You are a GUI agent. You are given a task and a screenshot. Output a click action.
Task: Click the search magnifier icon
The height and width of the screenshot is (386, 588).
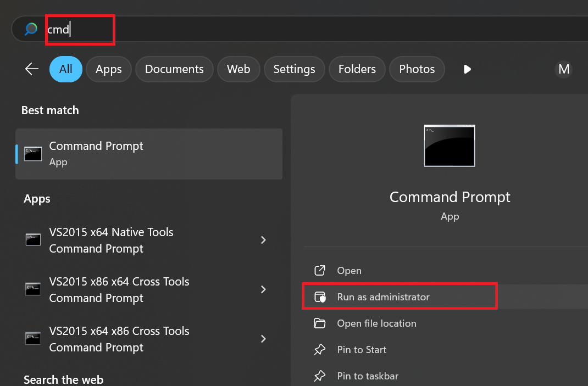31,29
